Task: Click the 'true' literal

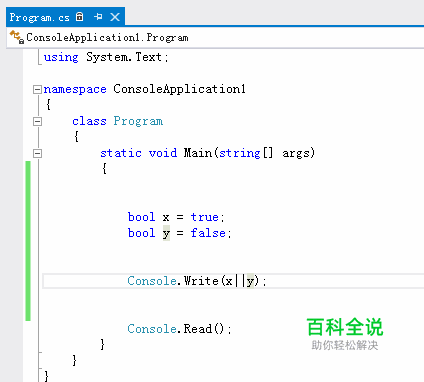Action: [x=205, y=217]
